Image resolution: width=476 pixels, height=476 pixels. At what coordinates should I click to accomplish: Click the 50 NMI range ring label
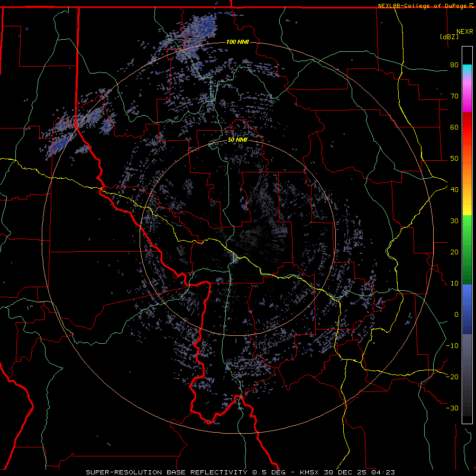pos(237,140)
